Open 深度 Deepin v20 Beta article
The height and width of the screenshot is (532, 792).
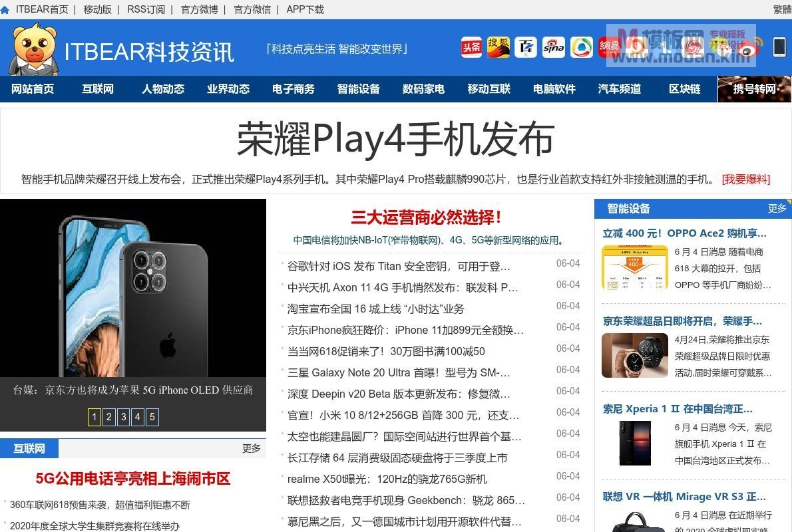point(399,394)
